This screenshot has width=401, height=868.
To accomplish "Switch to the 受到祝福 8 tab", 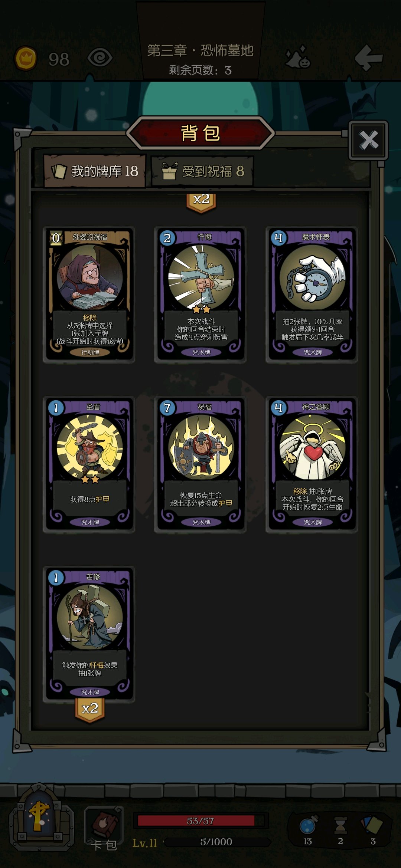I will pos(203,171).
